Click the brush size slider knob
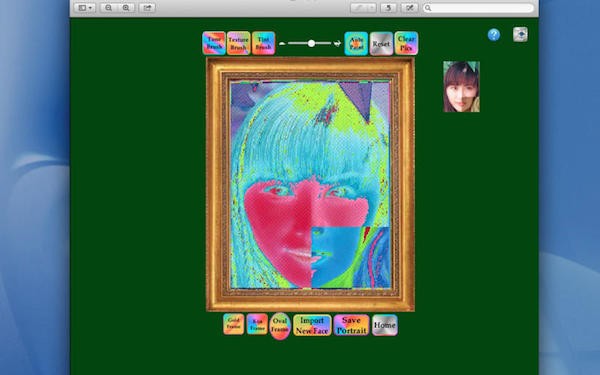Image resolution: width=600 pixels, height=375 pixels. pyautogui.click(x=311, y=43)
